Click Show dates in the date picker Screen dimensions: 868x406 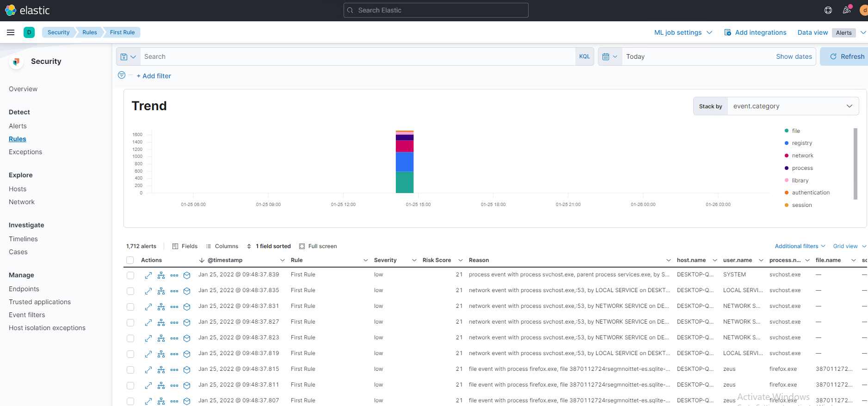(794, 56)
